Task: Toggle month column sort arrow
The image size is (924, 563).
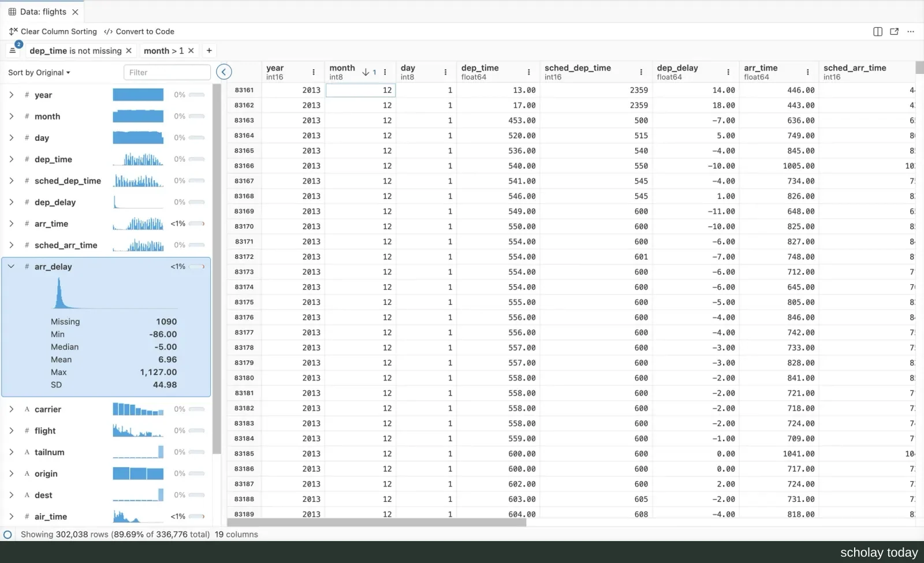Action: 366,72
